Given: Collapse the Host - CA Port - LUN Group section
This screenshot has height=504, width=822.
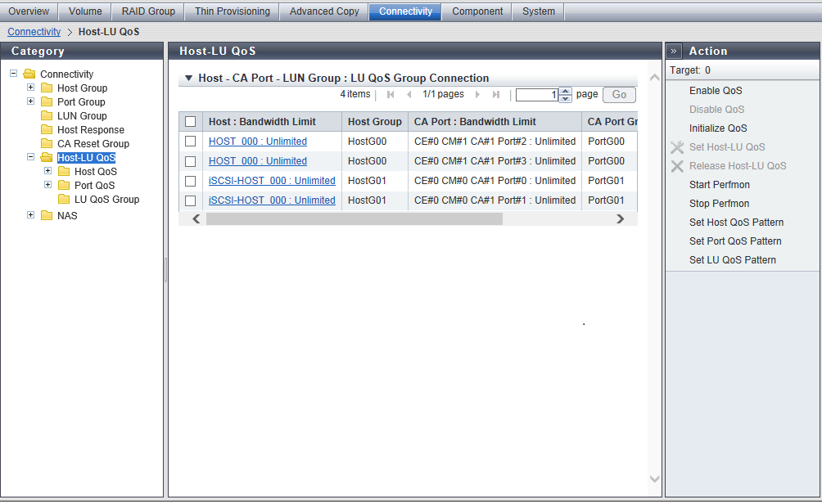Looking at the screenshot, I should [x=188, y=79].
